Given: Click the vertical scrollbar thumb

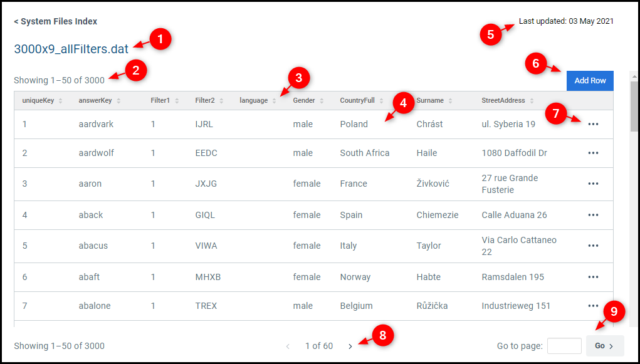Looking at the screenshot, I should [x=634, y=106].
